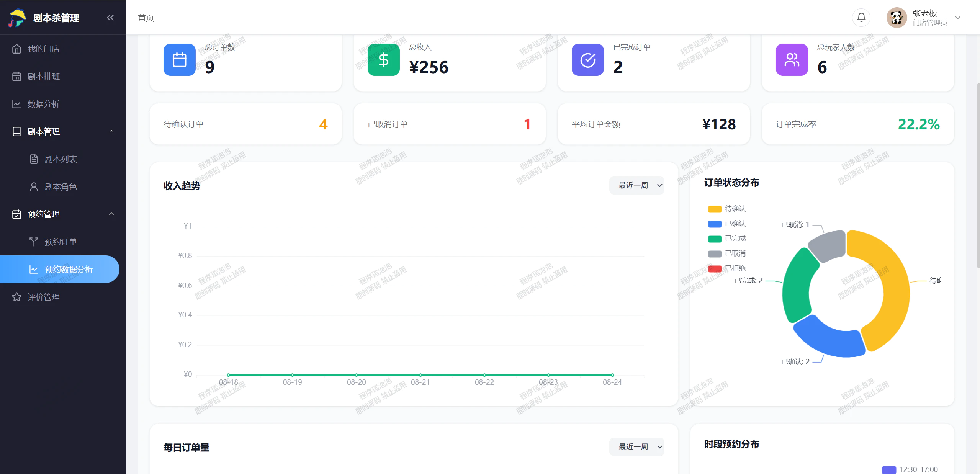Image resolution: width=980 pixels, height=474 pixels.
Task: Toggle the 待确认 legend item
Action: pyautogui.click(x=727, y=209)
